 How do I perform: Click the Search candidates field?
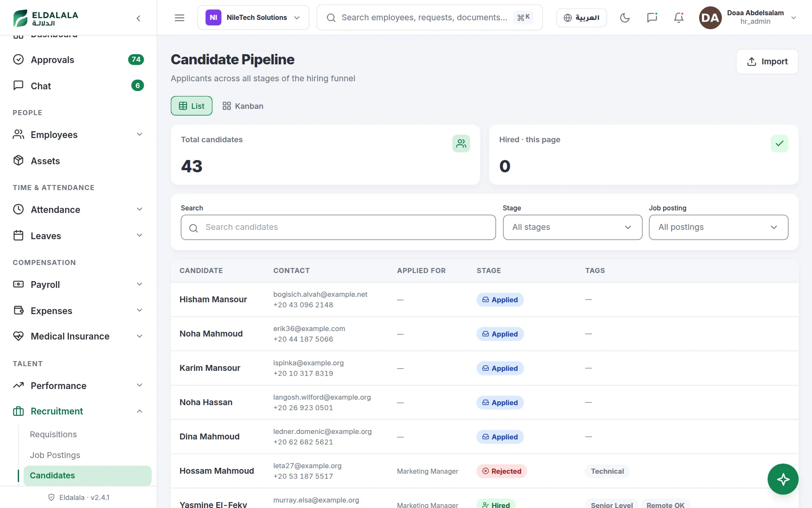[338, 227]
